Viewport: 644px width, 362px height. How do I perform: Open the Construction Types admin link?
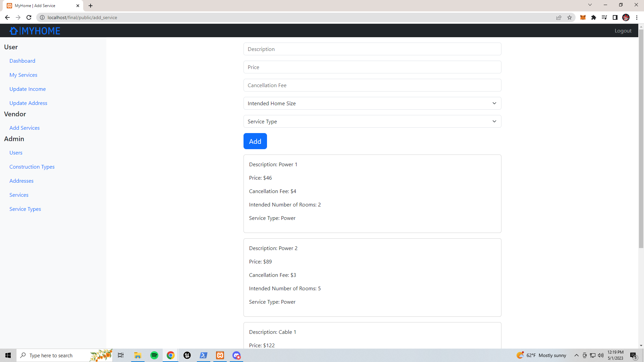pos(32,167)
